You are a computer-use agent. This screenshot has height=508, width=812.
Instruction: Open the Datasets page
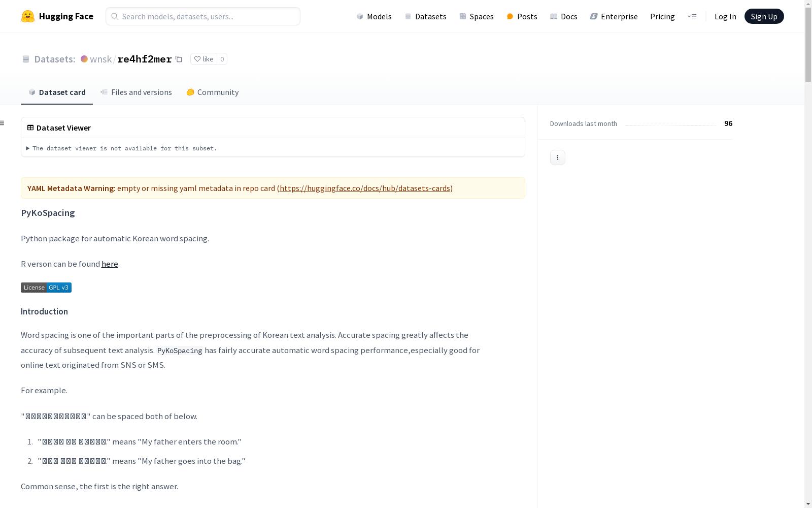[x=425, y=16]
